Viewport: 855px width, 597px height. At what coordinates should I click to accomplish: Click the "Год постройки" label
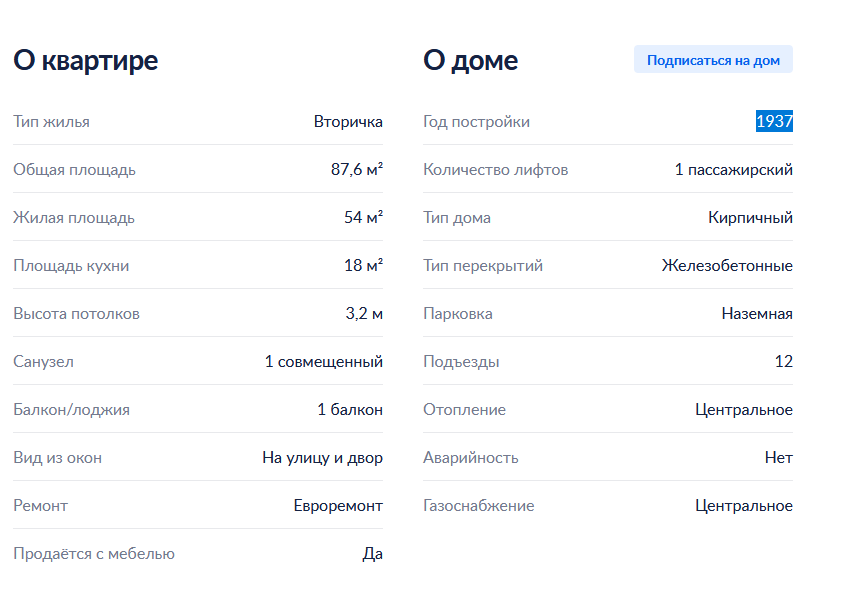tap(476, 122)
